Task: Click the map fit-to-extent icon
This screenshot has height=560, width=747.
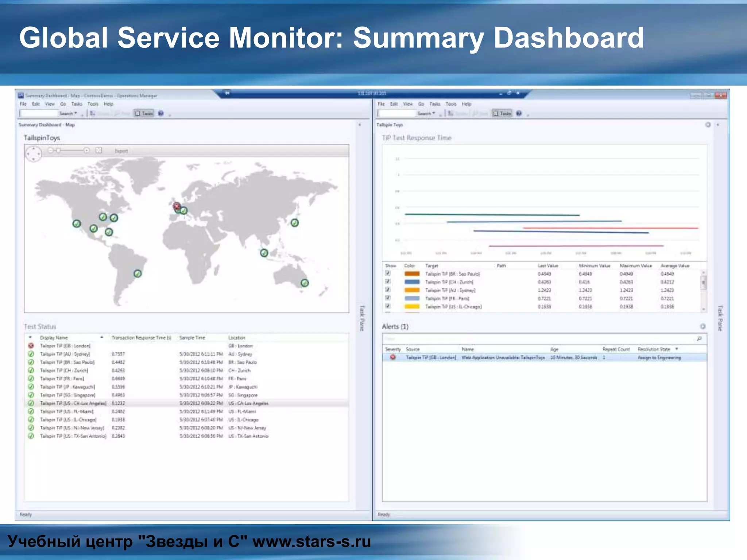Action: (98, 150)
